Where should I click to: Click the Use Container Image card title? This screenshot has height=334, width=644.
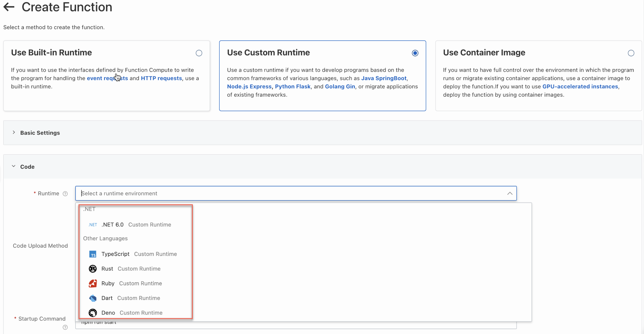[x=484, y=53]
